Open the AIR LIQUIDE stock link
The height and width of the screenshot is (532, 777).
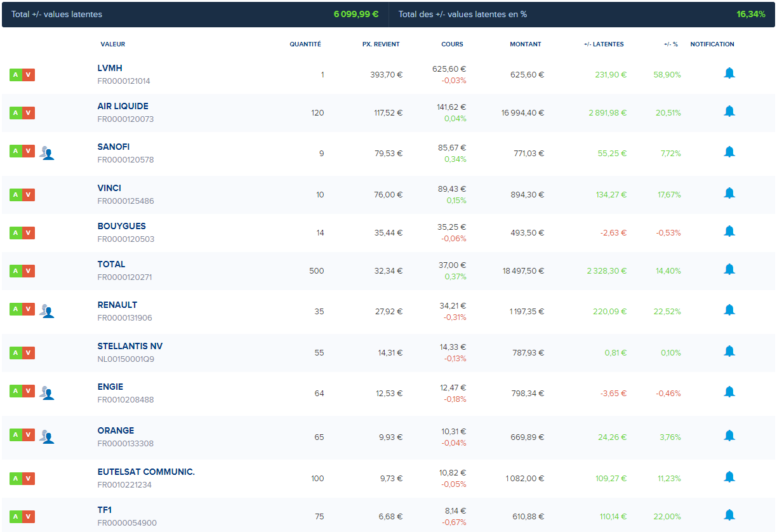click(123, 106)
